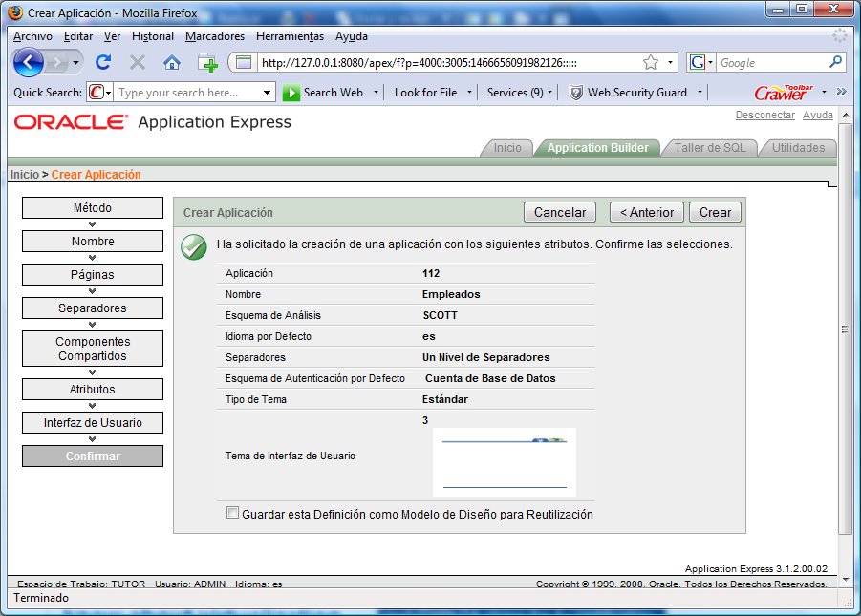The image size is (861, 616).
Task: Click the Desconectar link
Action: [x=764, y=115]
